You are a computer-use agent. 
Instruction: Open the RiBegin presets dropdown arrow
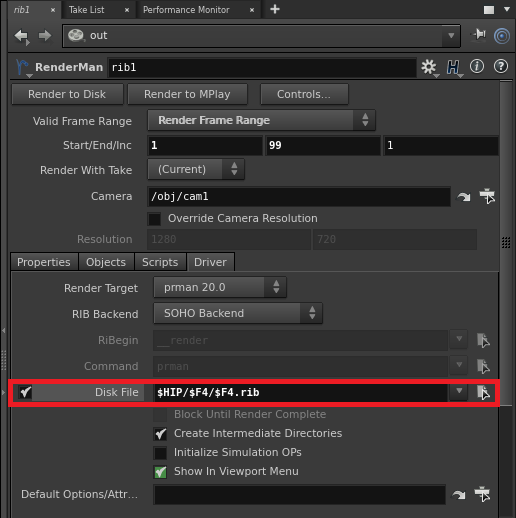[459, 339]
